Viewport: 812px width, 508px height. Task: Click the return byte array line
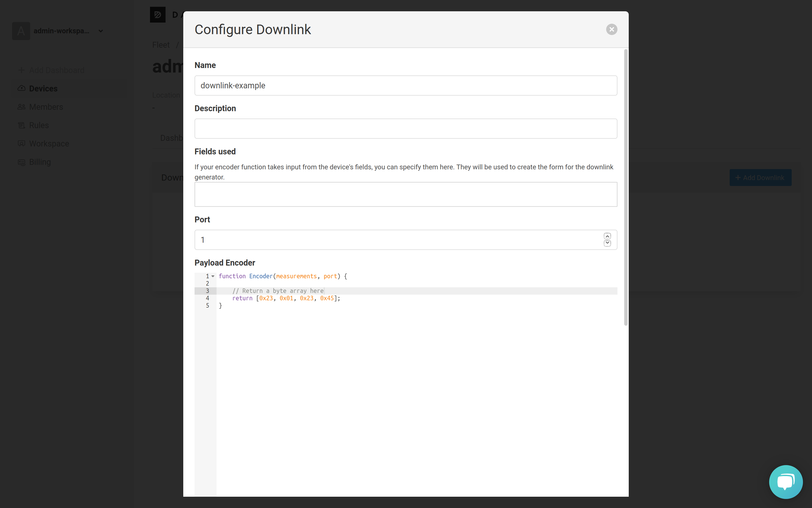point(286,298)
